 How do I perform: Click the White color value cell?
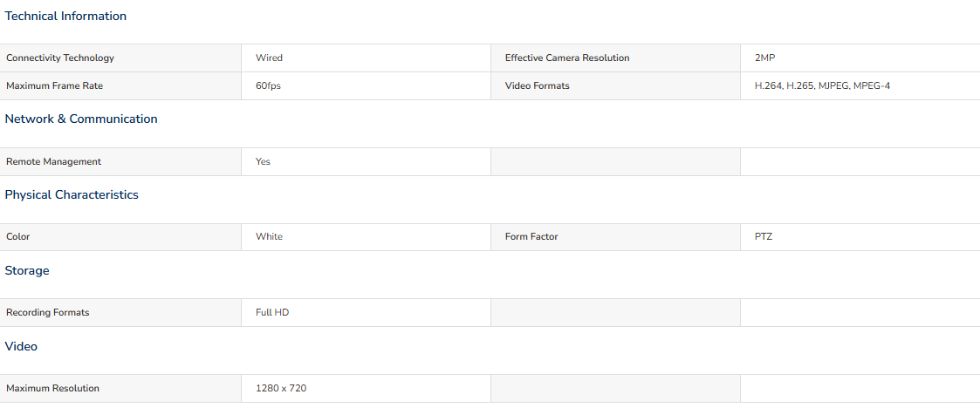click(367, 237)
